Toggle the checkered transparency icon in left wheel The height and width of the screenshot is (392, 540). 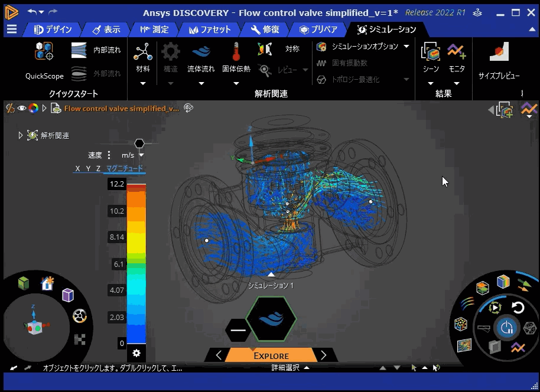80,339
